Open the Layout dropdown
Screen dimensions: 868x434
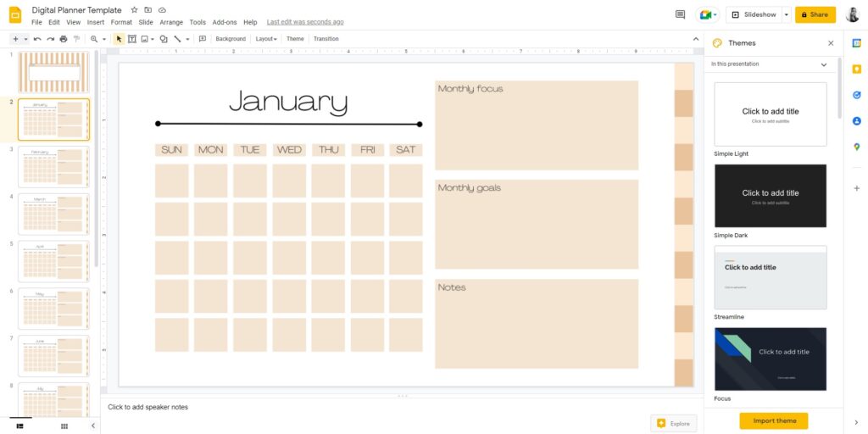point(266,39)
